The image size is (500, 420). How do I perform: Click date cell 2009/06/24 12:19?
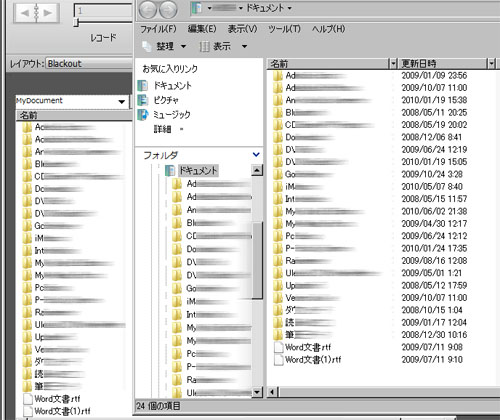click(434, 149)
